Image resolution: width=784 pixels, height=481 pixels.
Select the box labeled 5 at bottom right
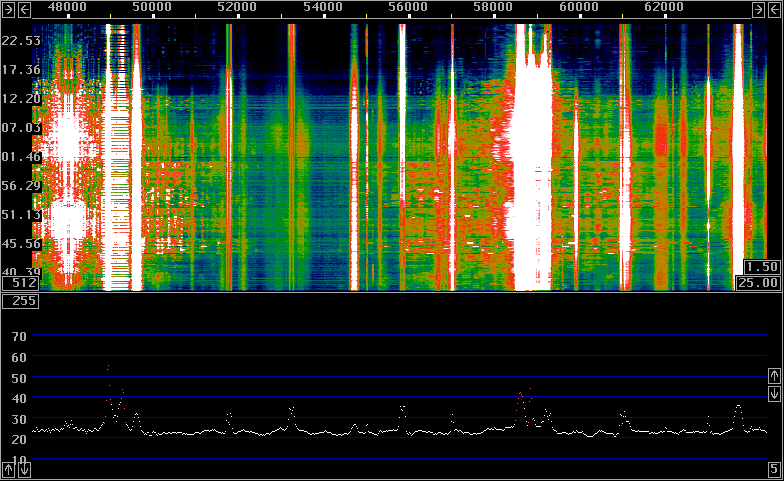tap(774, 470)
